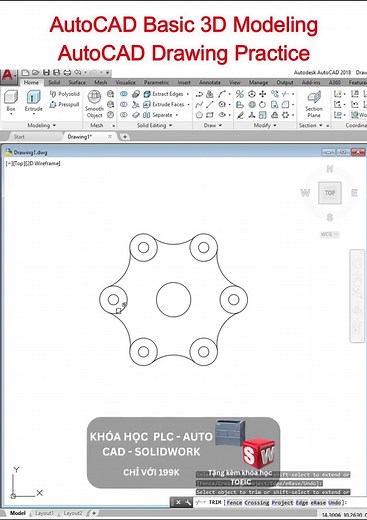This screenshot has width=367, height=520.
Task: Expand the Solid Editing panel dropdown
Action: [170, 125]
